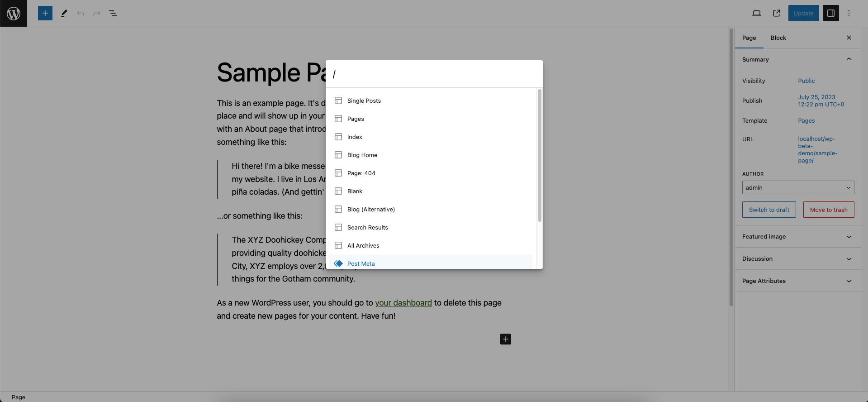
Task: Switch to the Block tab
Action: coord(778,38)
